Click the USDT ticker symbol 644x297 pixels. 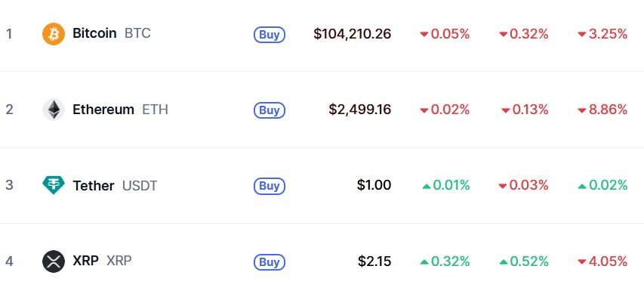coord(140,185)
